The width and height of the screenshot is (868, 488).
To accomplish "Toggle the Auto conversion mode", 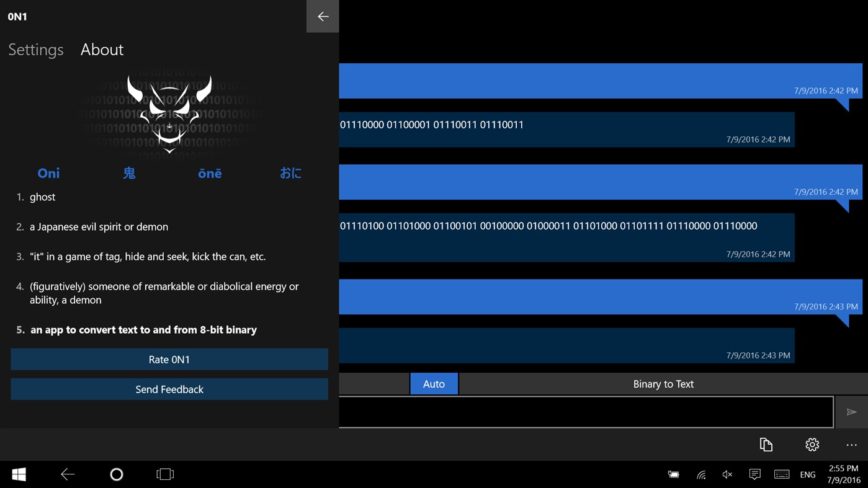I will point(434,383).
